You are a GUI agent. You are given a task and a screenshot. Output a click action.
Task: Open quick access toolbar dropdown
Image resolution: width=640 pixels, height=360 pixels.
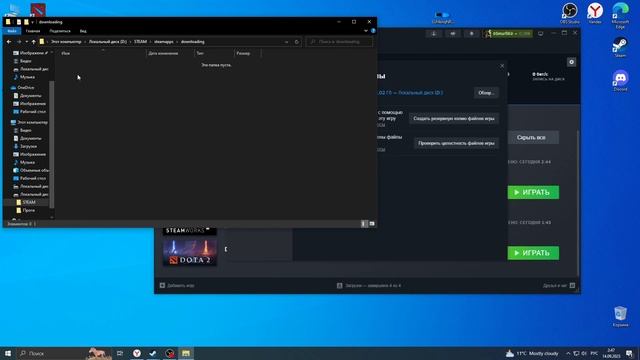click(33, 22)
